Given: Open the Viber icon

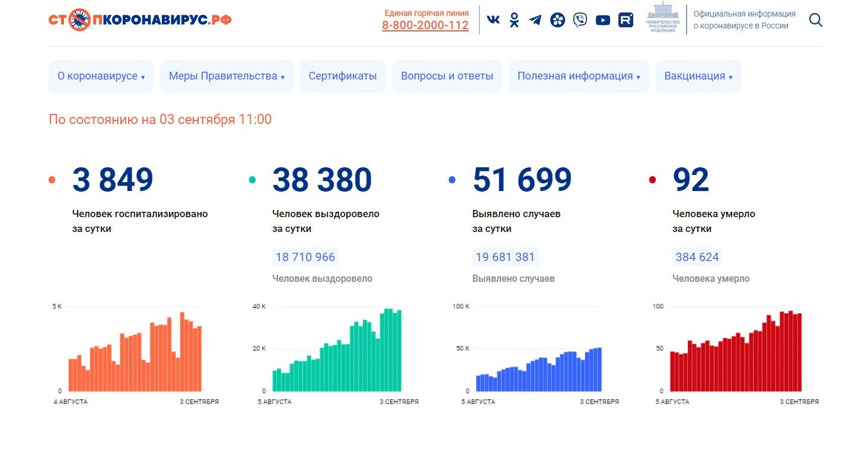Looking at the screenshot, I should 580,20.
